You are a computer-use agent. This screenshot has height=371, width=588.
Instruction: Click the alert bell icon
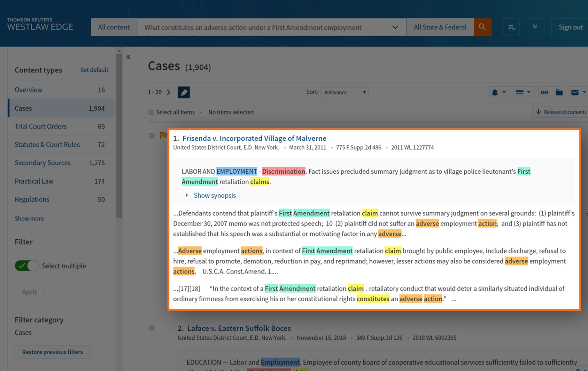(495, 92)
